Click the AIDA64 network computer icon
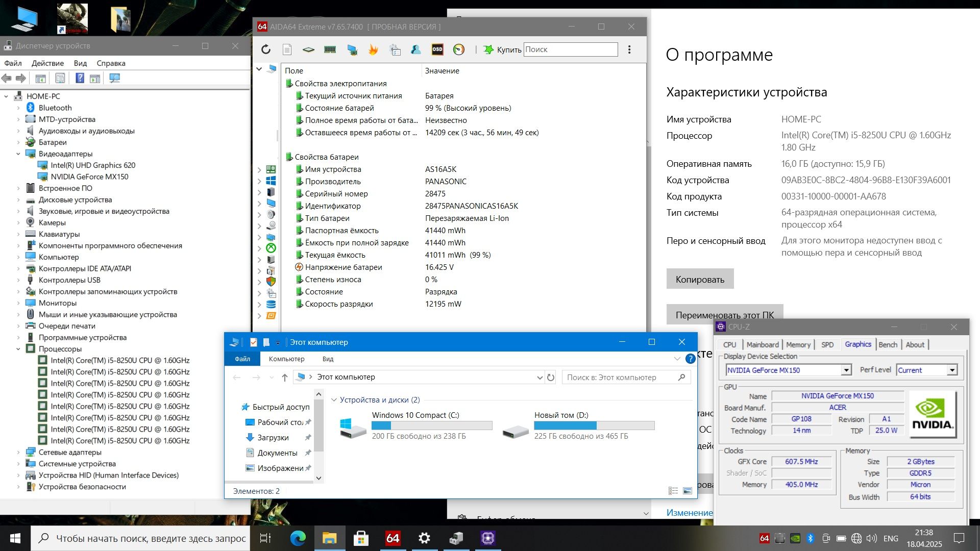The width and height of the screenshot is (980, 551). (x=352, y=49)
